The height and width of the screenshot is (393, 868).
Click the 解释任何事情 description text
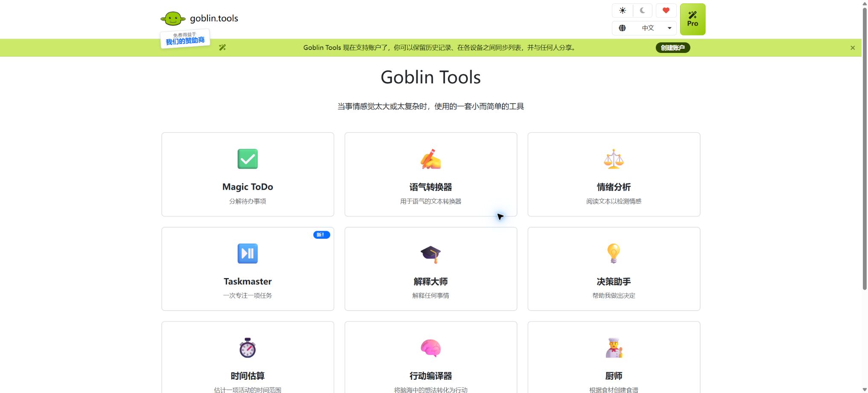pos(430,296)
